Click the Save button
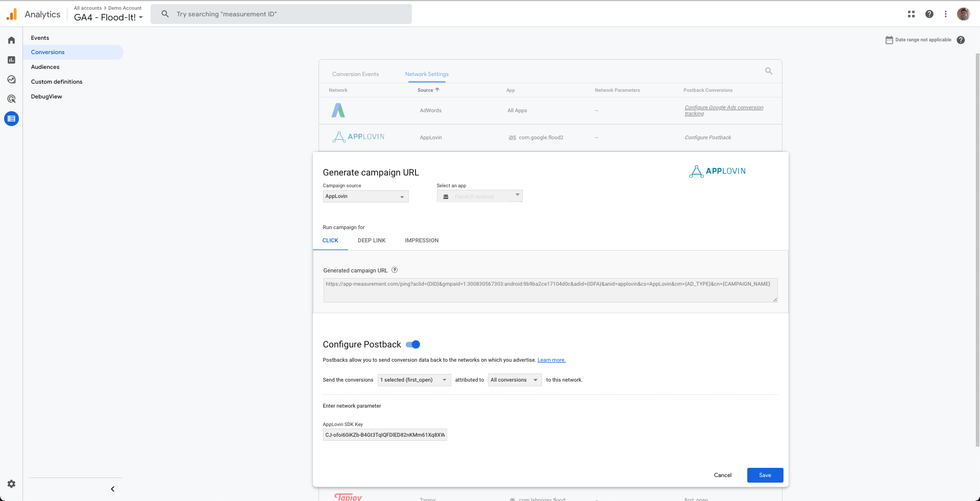This screenshot has width=980, height=501. point(765,475)
